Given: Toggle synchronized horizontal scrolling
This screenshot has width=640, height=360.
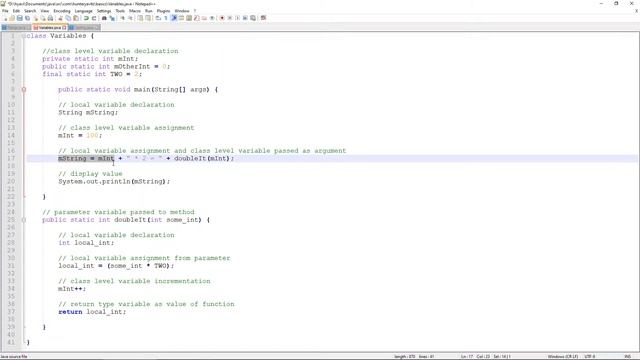Looking at the screenshot, I should 148,18.
